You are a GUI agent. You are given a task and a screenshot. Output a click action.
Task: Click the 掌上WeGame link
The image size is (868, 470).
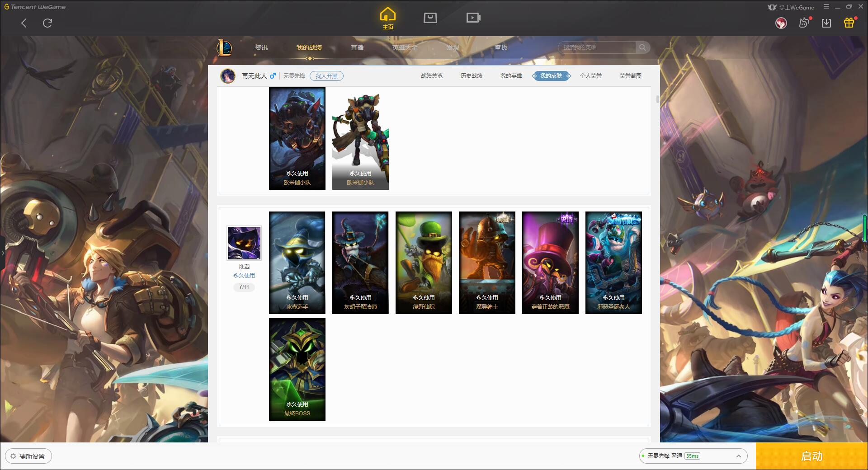pyautogui.click(x=791, y=7)
